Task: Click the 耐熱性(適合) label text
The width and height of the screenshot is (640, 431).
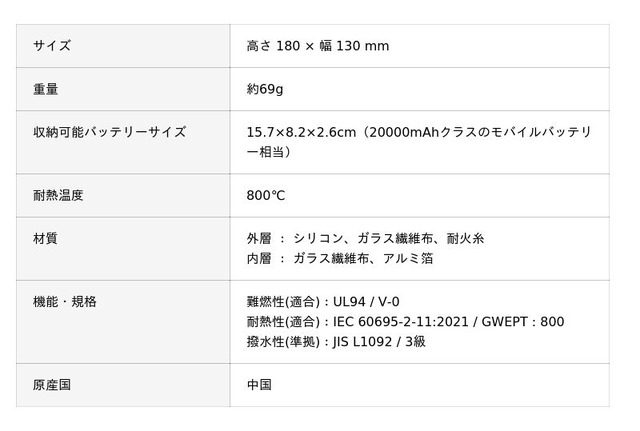Action: point(283,321)
